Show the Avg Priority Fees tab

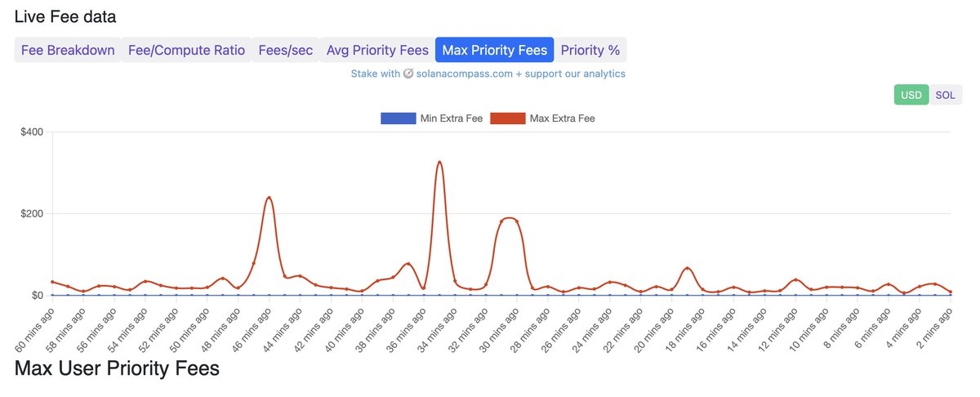[377, 50]
